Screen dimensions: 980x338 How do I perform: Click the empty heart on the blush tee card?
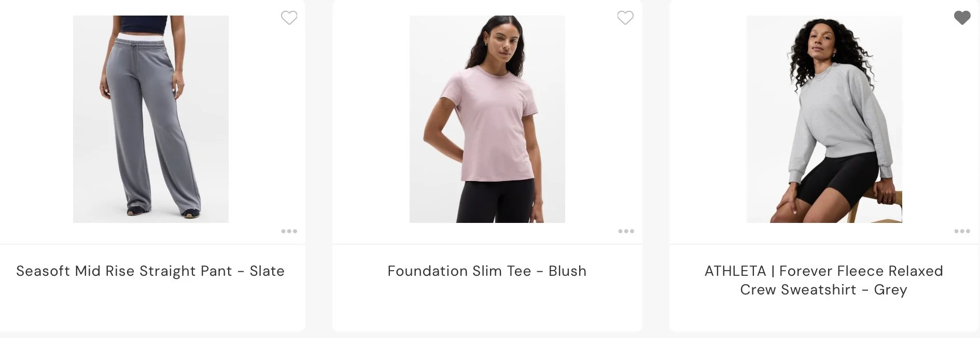[625, 18]
